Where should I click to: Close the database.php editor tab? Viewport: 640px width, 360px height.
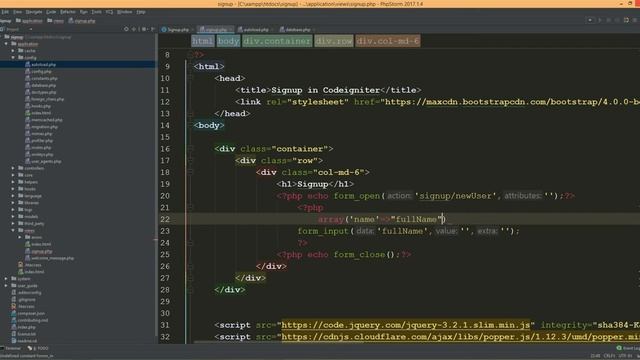pyautogui.click(x=313, y=30)
